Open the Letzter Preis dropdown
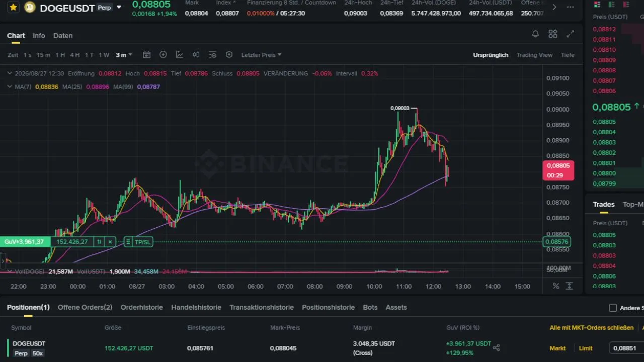This screenshot has height=362, width=644. pos(261,55)
